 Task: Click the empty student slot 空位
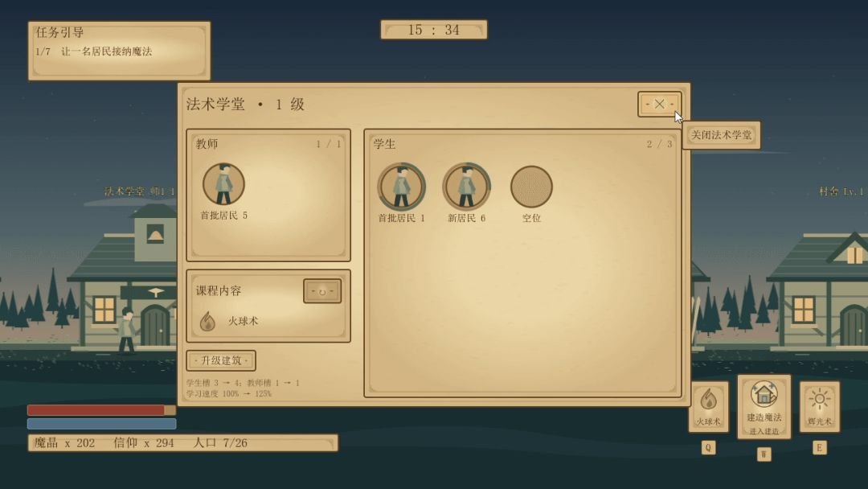tap(531, 187)
